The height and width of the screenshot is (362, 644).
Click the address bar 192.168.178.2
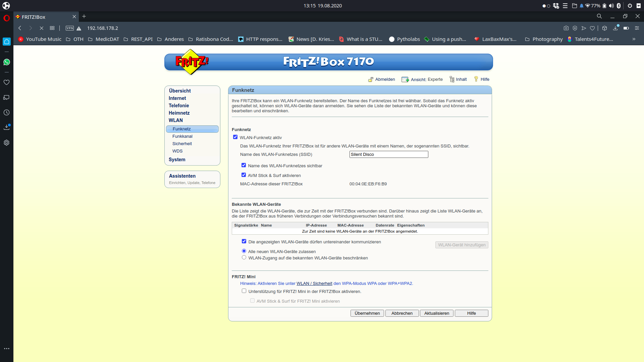tap(103, 28)
